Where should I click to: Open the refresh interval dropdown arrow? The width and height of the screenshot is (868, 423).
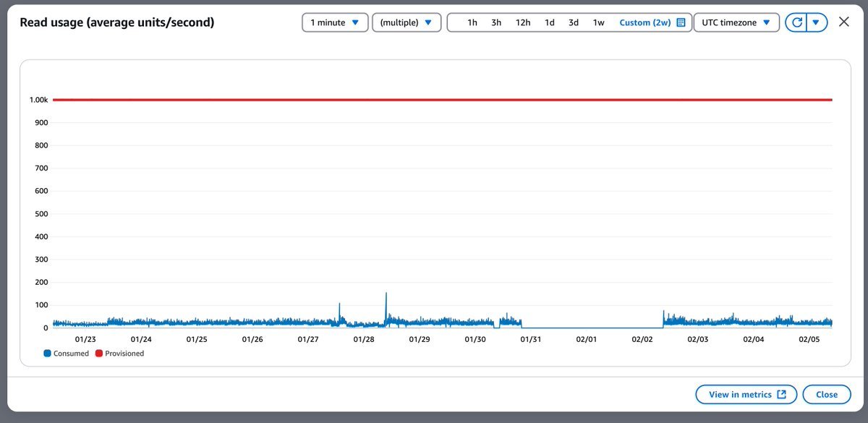pyautogui.click(x=815, y=22)
